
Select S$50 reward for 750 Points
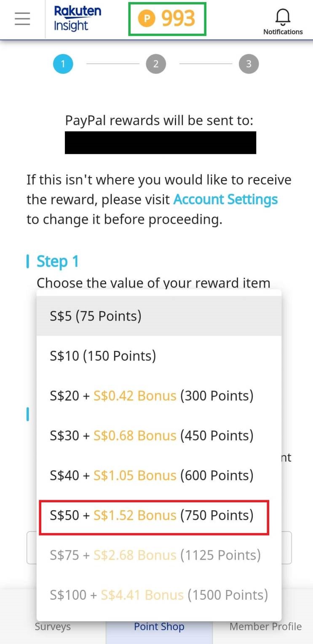point(154,515)
